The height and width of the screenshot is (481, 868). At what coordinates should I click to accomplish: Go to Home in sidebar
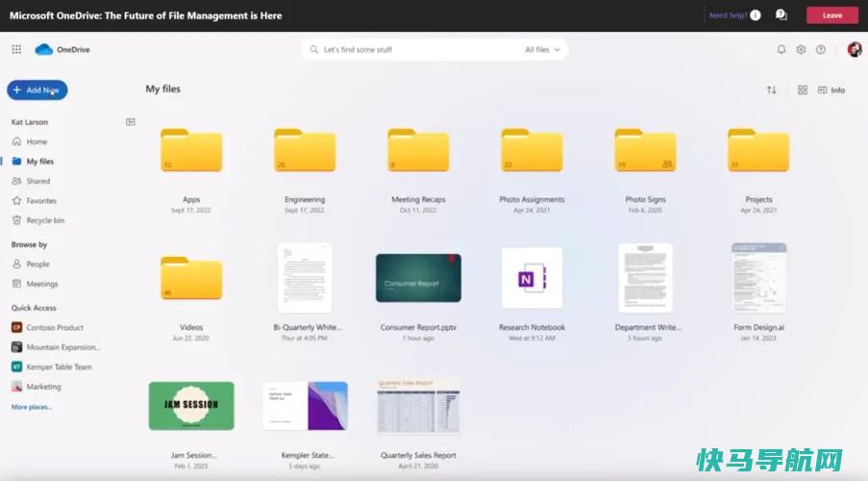[x=30, y=141]
